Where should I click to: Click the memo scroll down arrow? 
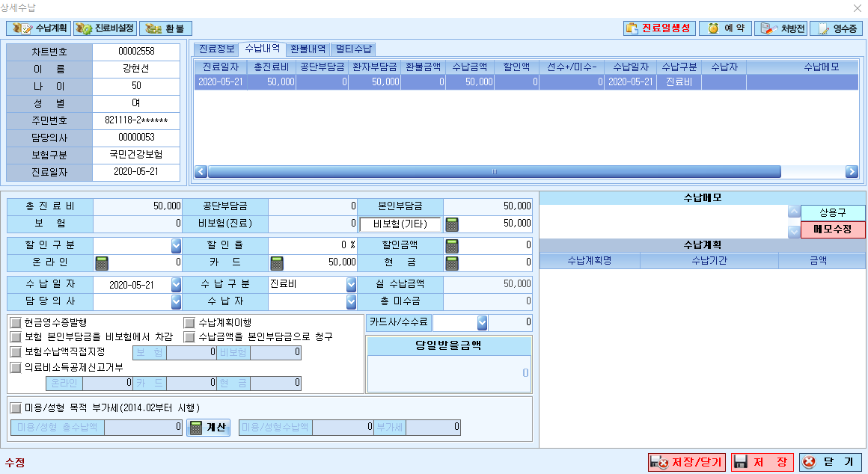pyautogui.click(x=794, y=231)
